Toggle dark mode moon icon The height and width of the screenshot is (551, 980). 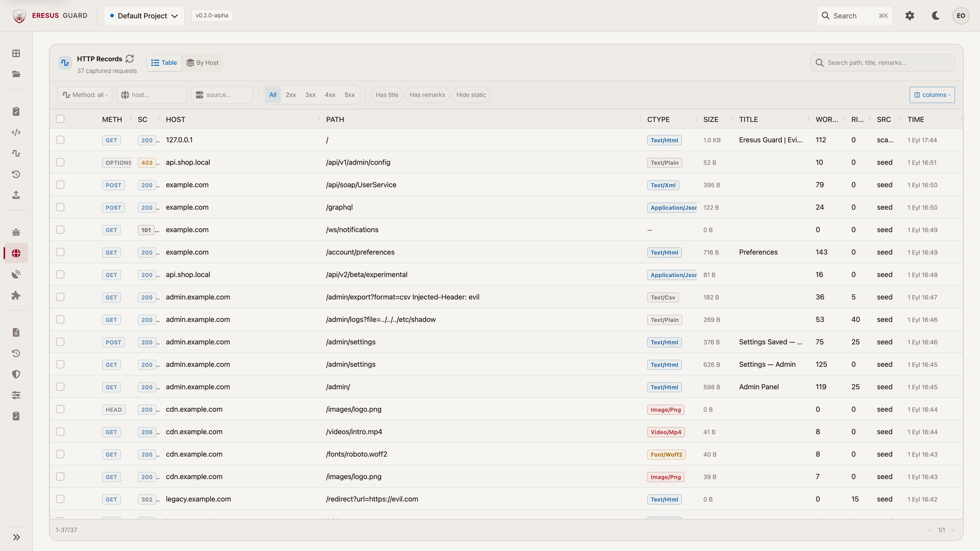[936, 16]
